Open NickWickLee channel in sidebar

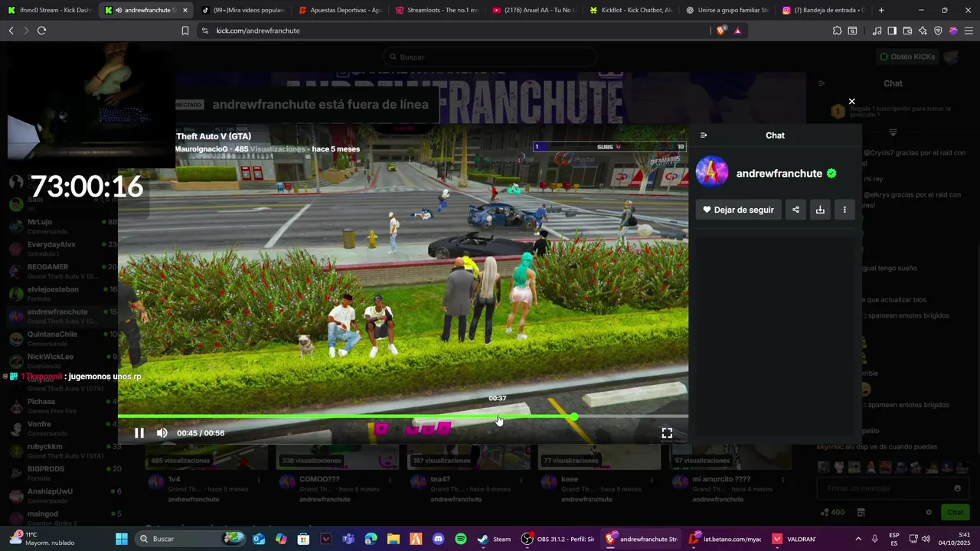pyautogui.click(x=61, y=360)
